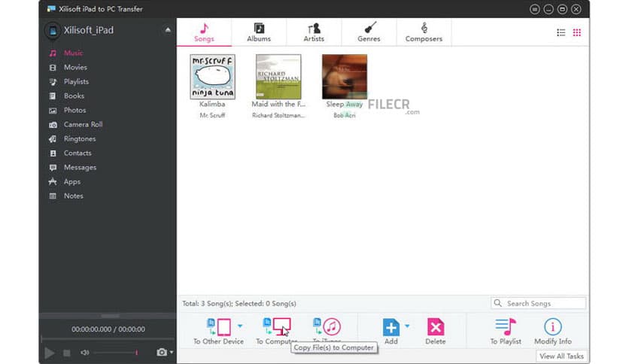
Task: Adjust the volume slider
Action: [x=116, y=353]
